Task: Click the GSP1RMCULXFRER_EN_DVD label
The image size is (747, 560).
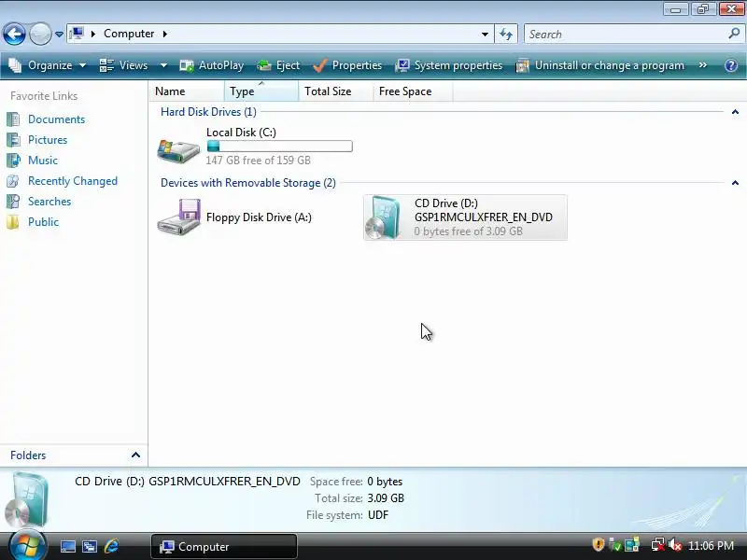Action: (x=484, y=217)
